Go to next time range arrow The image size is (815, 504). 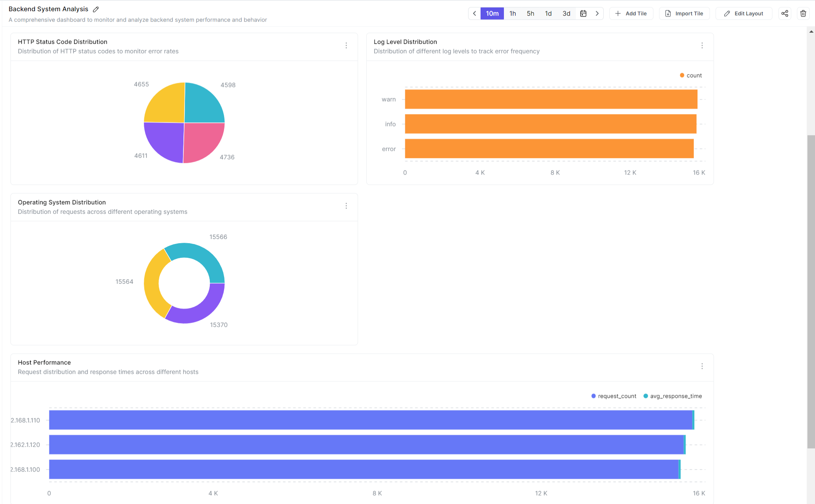[x=597, y=14]
